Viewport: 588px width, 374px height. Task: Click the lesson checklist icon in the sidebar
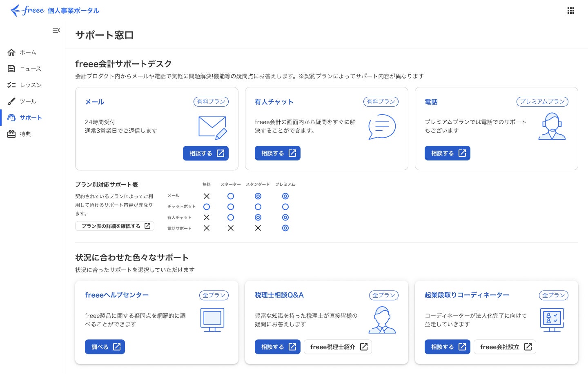click(x=11, y=85)
